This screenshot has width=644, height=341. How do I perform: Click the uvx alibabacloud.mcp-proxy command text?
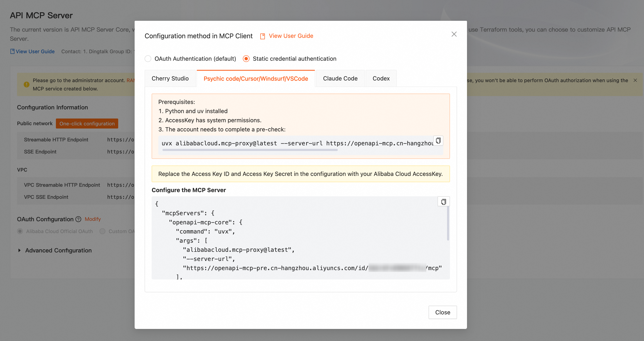(297, 143)
